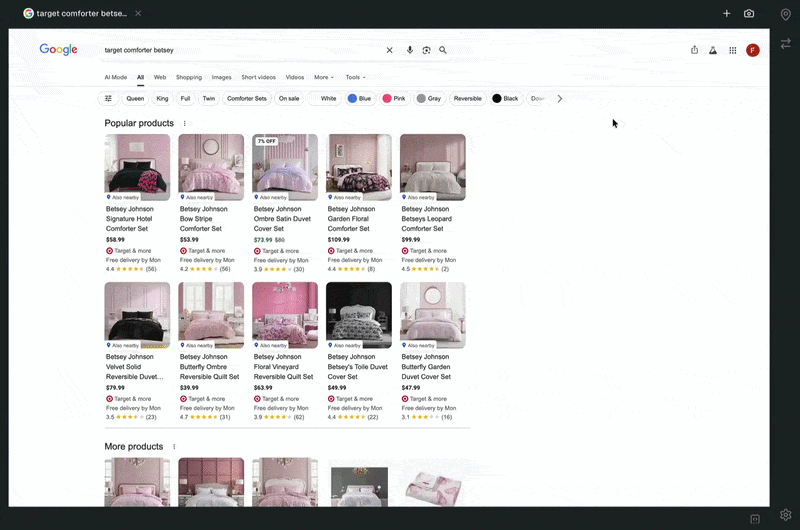Click the share icon in Google header
This screenshot has height=530, width=800.
(x=694, y=50)
